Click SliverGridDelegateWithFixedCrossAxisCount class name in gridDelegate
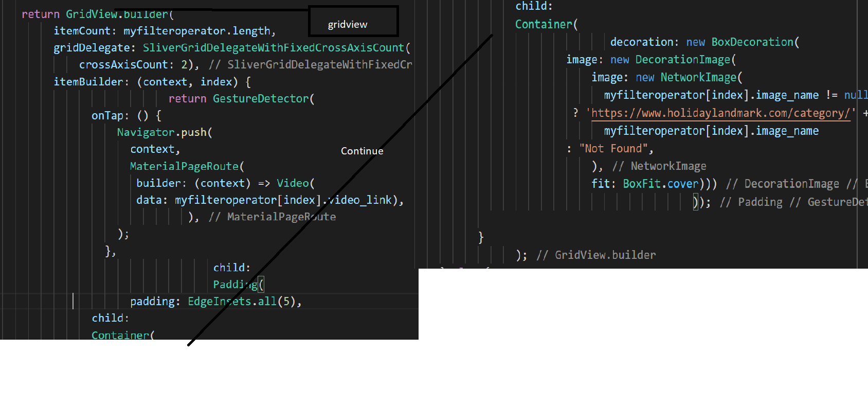The width and height of the screenshot is (868, 404). click(x=274, y=48)
